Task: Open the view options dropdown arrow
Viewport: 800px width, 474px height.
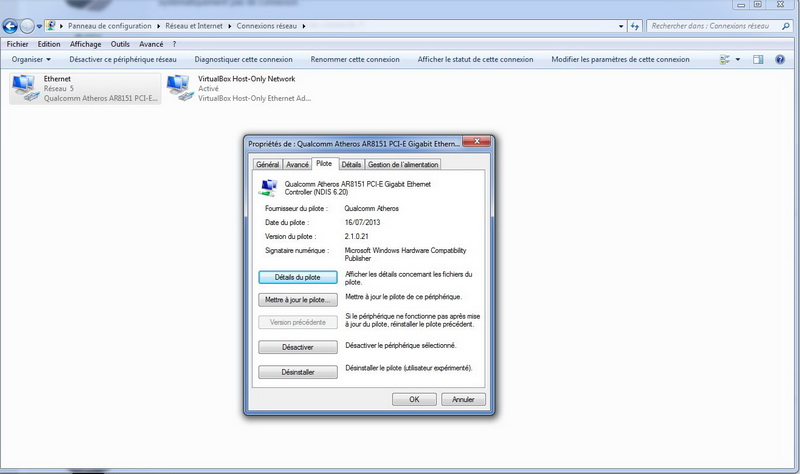Action: [738, 60]
